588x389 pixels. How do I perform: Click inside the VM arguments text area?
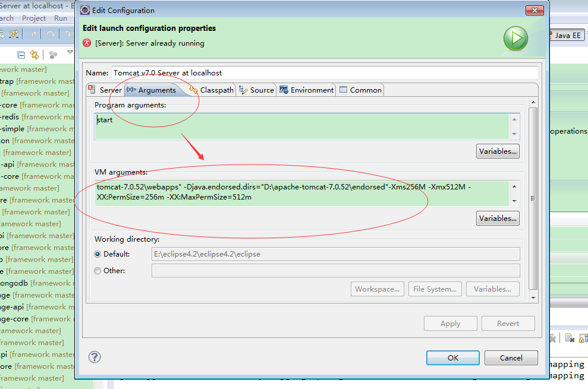302,194
